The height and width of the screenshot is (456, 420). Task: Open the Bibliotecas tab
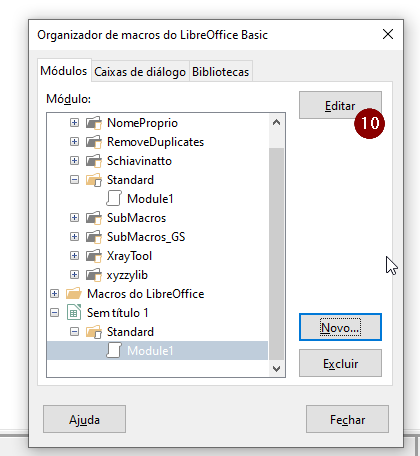coord(221,72)
